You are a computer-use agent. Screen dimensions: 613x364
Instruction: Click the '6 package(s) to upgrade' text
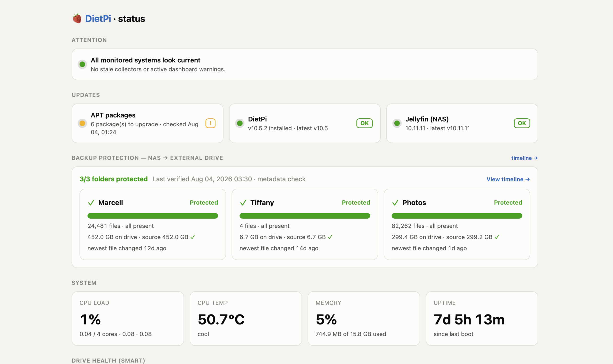coord(124,124)
